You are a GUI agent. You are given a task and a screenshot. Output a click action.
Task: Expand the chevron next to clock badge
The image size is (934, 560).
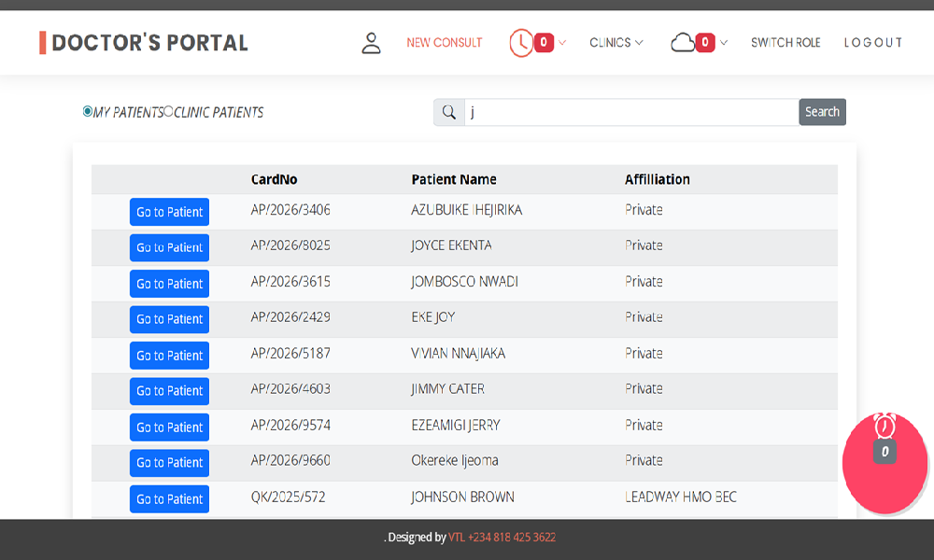562,43
